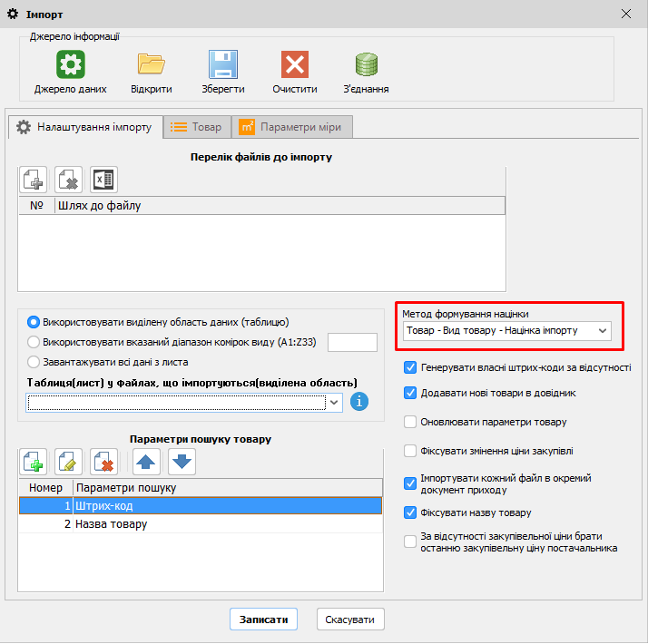This screenshot has width=648, height=644.
Task: Click the Джерело даних gear icon
Action: [x=71, y=65]
